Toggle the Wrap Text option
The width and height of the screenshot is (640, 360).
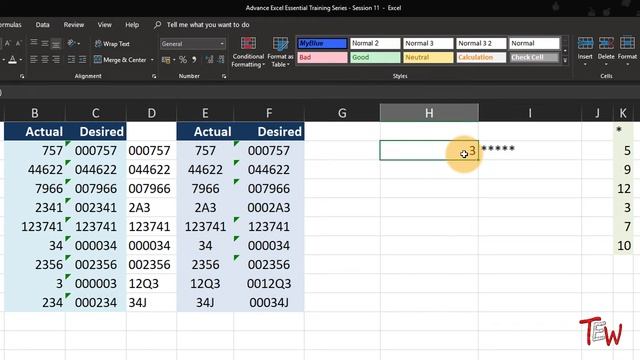click(x=112, y=44)
